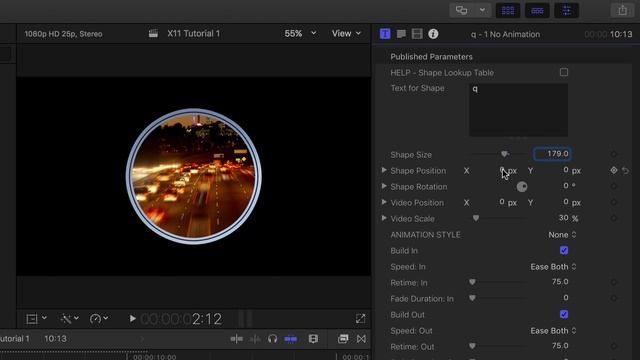Click the clapperboard project icon
Screen dimensions: 640x360
[153, 33]
